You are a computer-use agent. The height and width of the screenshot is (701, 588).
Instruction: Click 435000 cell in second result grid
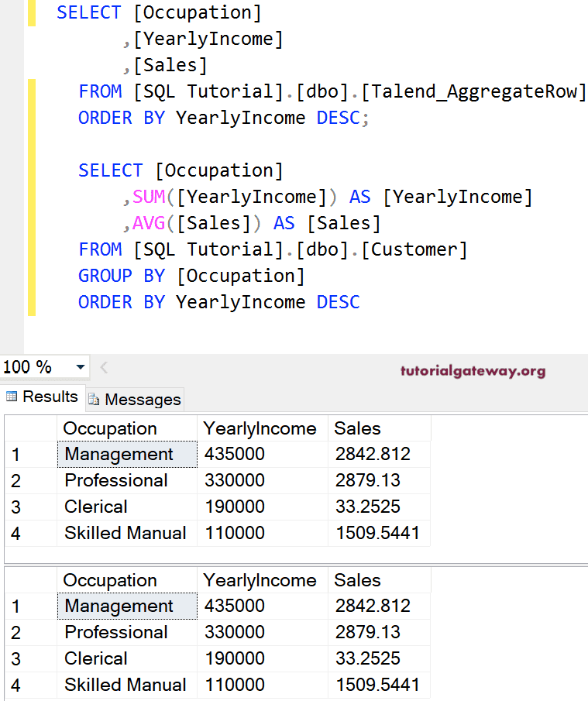[235, 606]
